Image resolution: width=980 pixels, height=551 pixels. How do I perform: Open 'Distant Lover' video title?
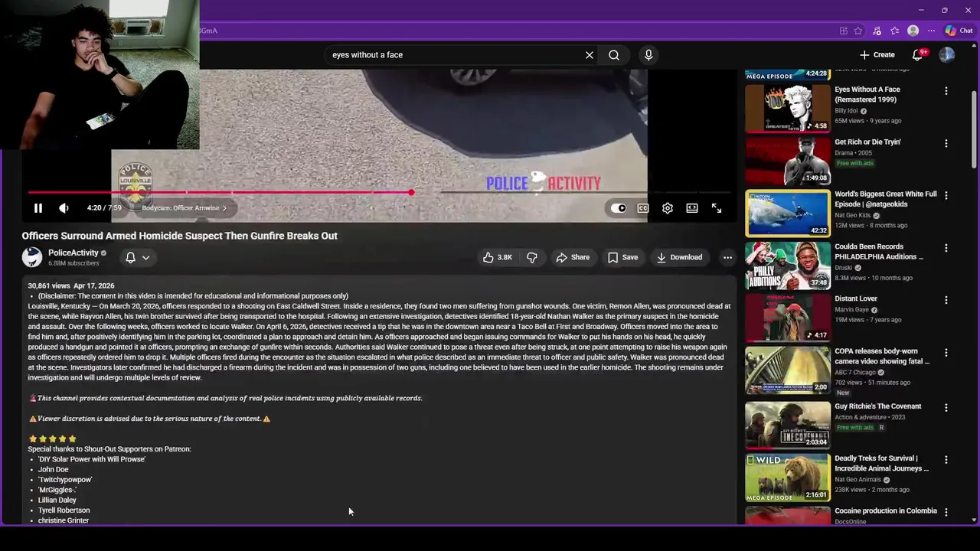(856, 298)
